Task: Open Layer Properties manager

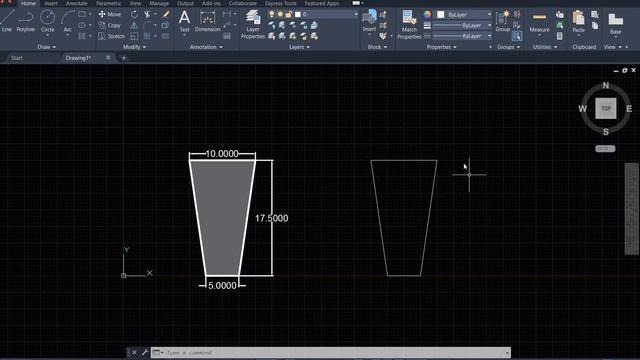Action: coord(253,24)
